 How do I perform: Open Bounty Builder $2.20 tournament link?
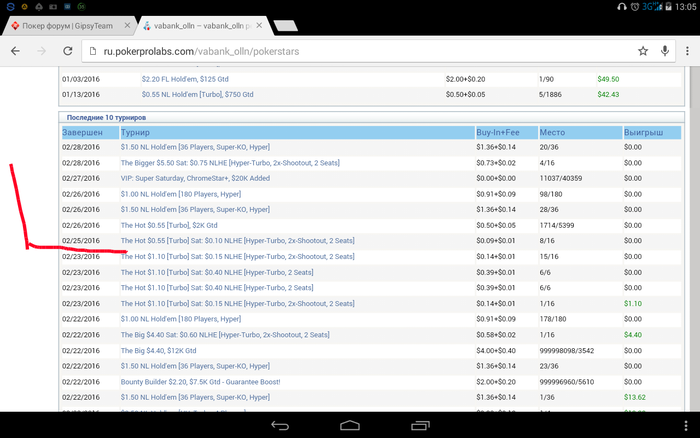point(200,382)
